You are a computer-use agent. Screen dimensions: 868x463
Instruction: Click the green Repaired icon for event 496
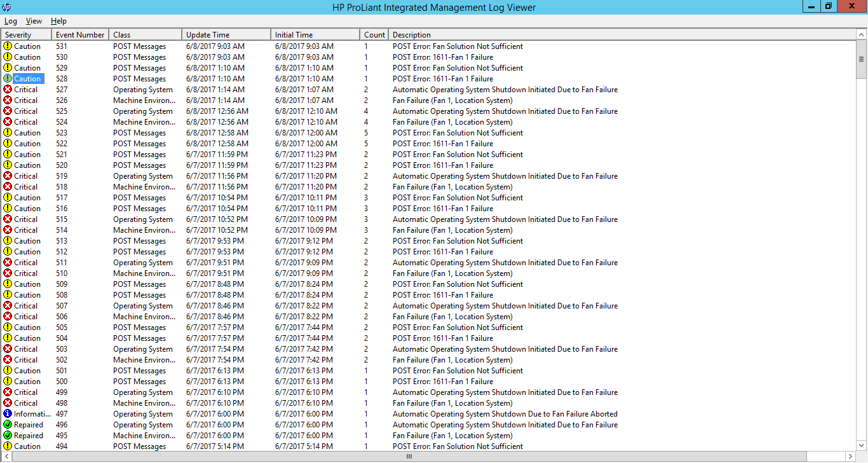point(8,425)
